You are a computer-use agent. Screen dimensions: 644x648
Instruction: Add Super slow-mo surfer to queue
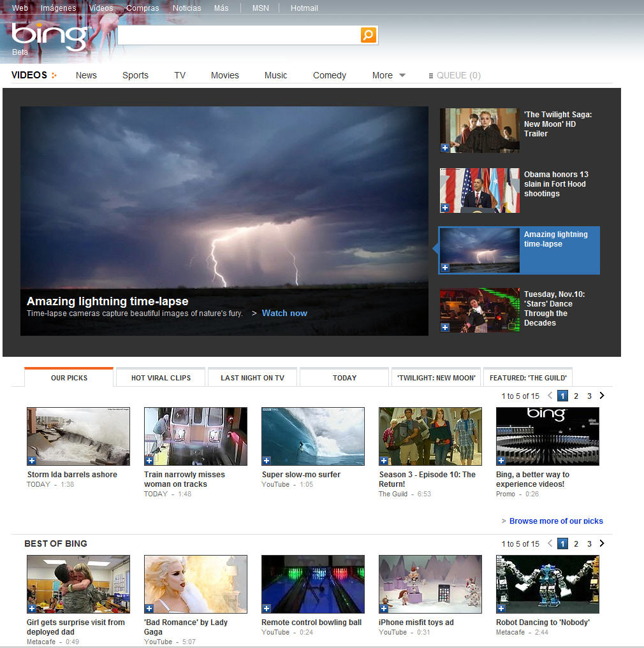tap(267, 461)
